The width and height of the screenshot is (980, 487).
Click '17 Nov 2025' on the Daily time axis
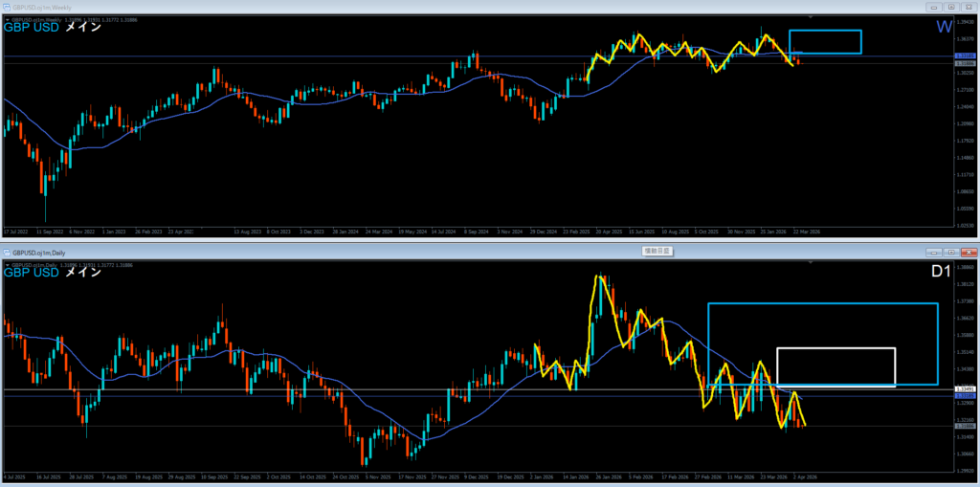tap(412, 476)
